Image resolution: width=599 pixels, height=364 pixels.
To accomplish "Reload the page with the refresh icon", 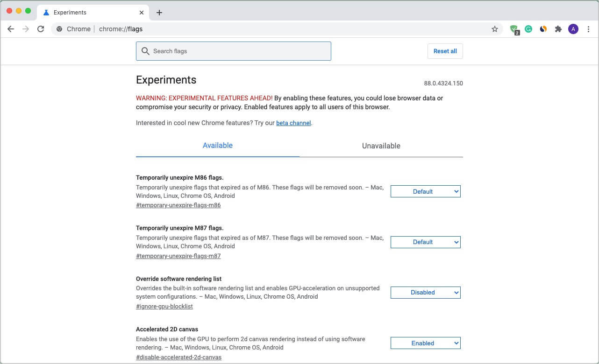I will pyautogui.click(x=41, y=29).
